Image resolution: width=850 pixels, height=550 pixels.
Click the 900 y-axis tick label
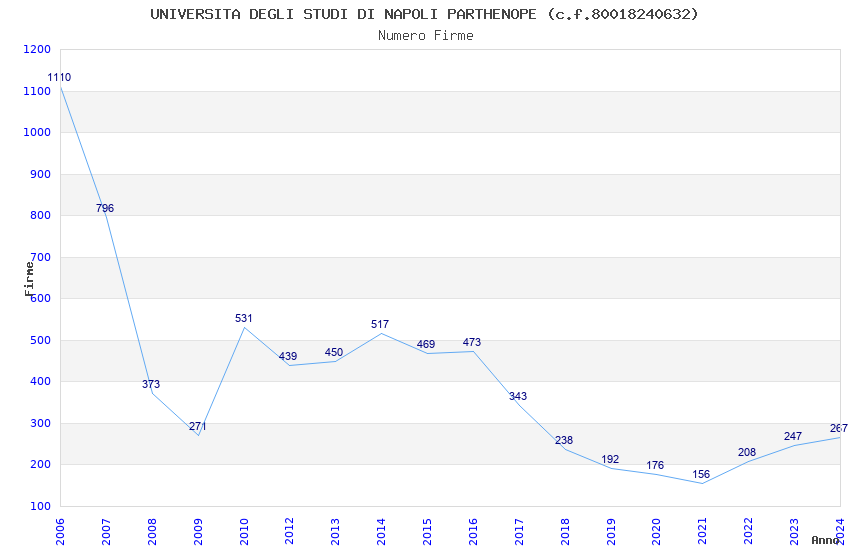[x=41, y=174]
